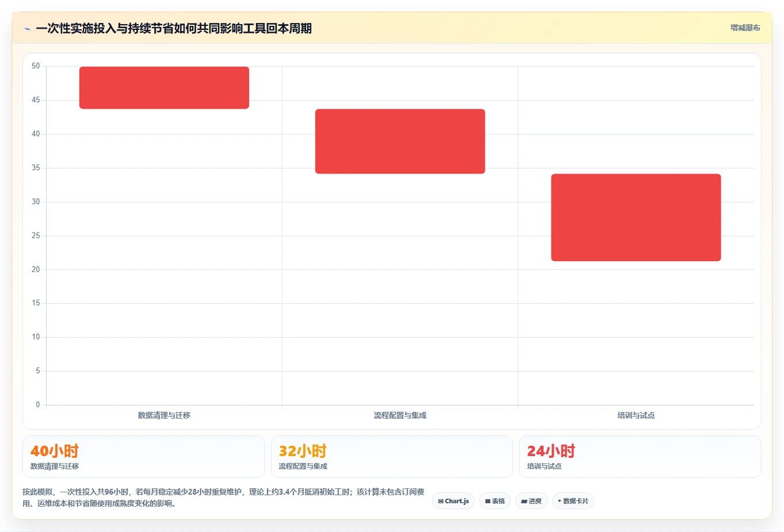The height and width of the screenshot is (532, 784).
Task: Click the y-axis value 10
Action: [x=36, y=337]
